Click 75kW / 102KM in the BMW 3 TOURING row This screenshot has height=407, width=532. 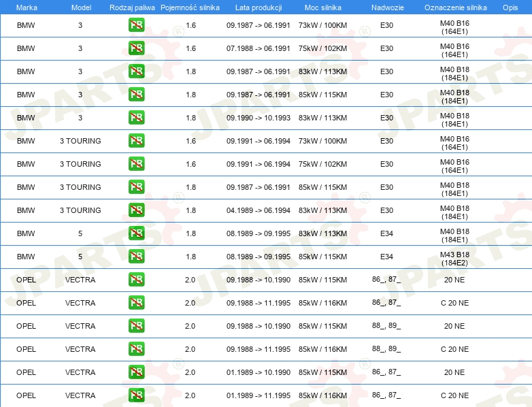322,164
